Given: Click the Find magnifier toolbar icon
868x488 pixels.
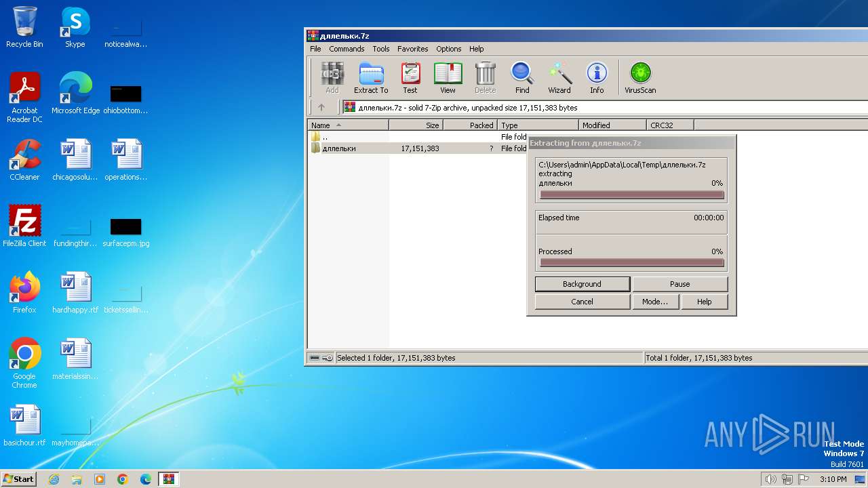Looking at the screenshot, I should 522,78.
